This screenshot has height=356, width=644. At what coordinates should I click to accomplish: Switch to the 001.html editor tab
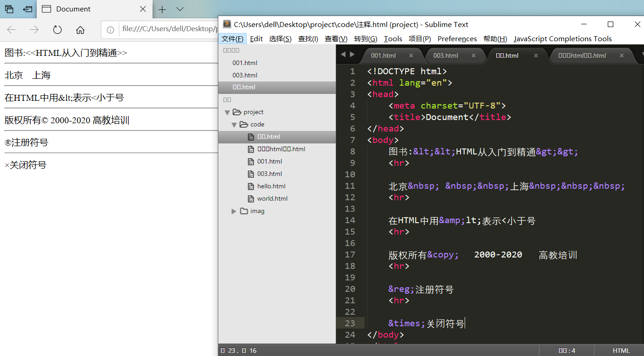383,55
